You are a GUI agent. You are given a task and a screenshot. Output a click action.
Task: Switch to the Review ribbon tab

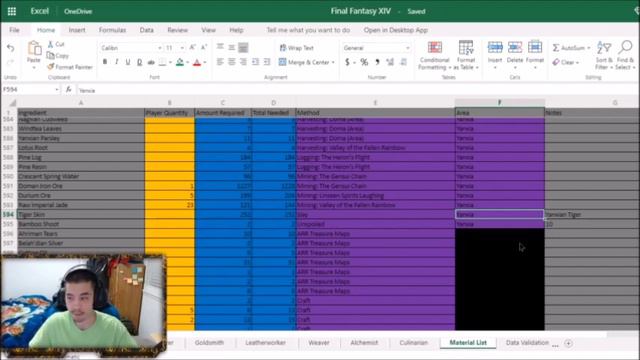pyautogui.click(x=178, y=30)
